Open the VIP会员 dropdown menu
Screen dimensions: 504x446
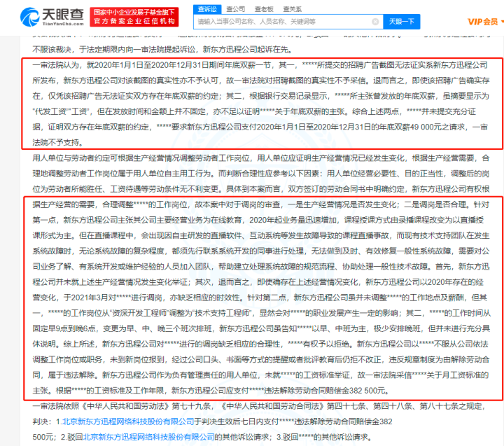pyautogui.click(x=485, y=22)
